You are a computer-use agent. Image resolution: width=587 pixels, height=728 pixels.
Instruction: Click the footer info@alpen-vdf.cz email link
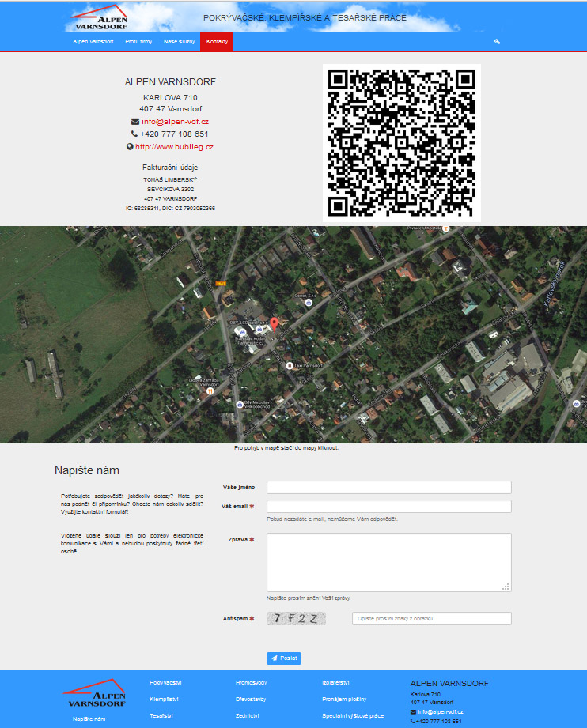(441, 711)
